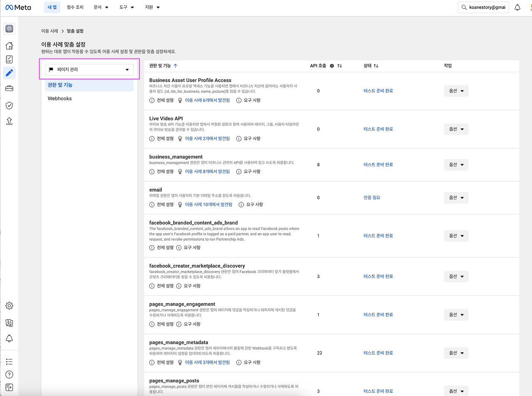Click the search field with koanestory email
The image size is (532, 396).
point(483,7)
